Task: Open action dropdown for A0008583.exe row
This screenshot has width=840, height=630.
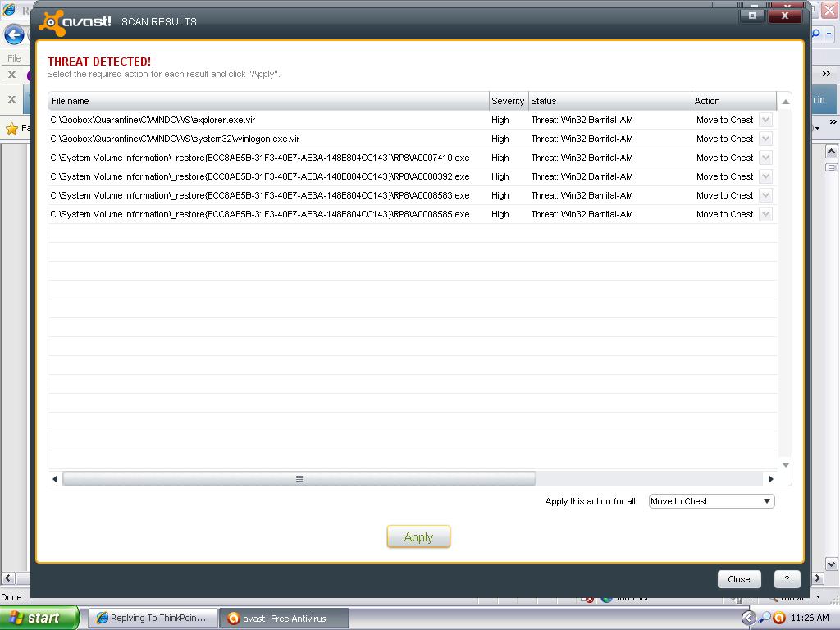Action: [x=766, y=195]
